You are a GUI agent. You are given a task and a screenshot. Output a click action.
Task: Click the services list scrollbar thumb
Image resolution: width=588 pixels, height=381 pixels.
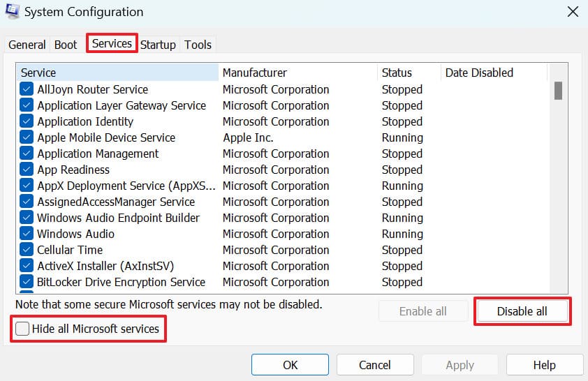coord(558,91)
